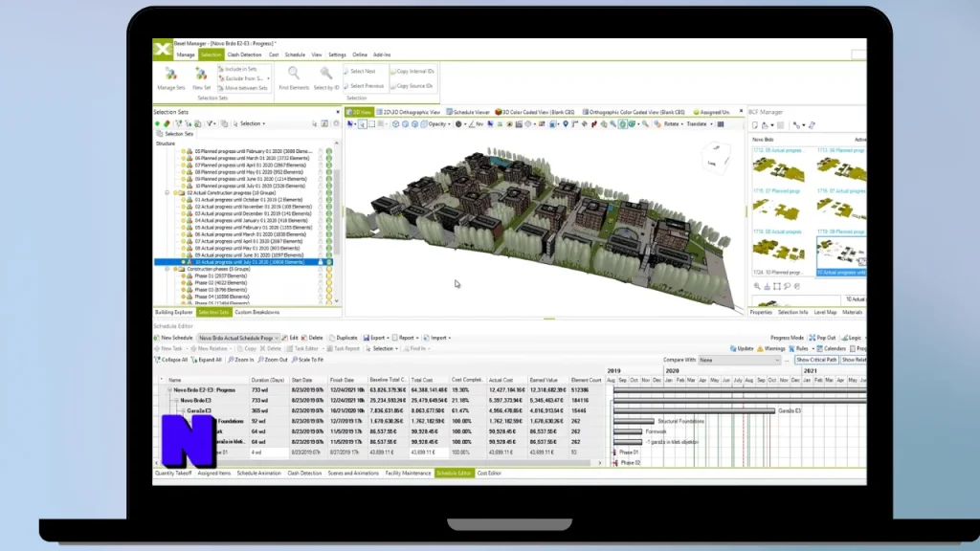Open Selection dropdown in Selection Sets panel
Screen dimensions: 980x551
(250, 123)
